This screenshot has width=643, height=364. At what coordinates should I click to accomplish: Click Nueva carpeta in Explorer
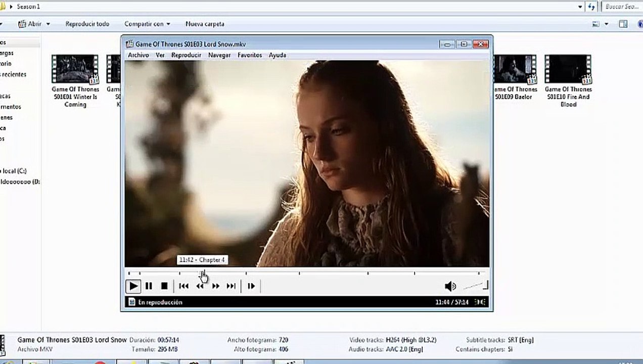pyautogui.click(x=205, y=24)
